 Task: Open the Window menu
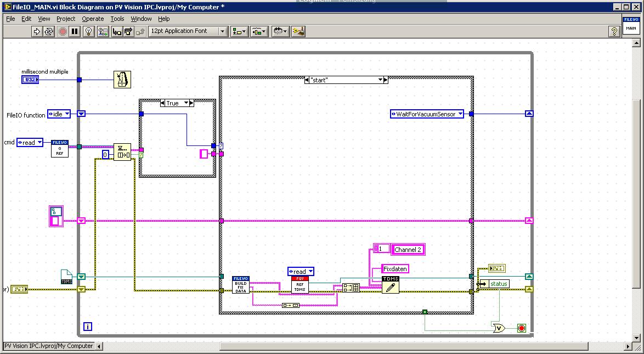142,19
